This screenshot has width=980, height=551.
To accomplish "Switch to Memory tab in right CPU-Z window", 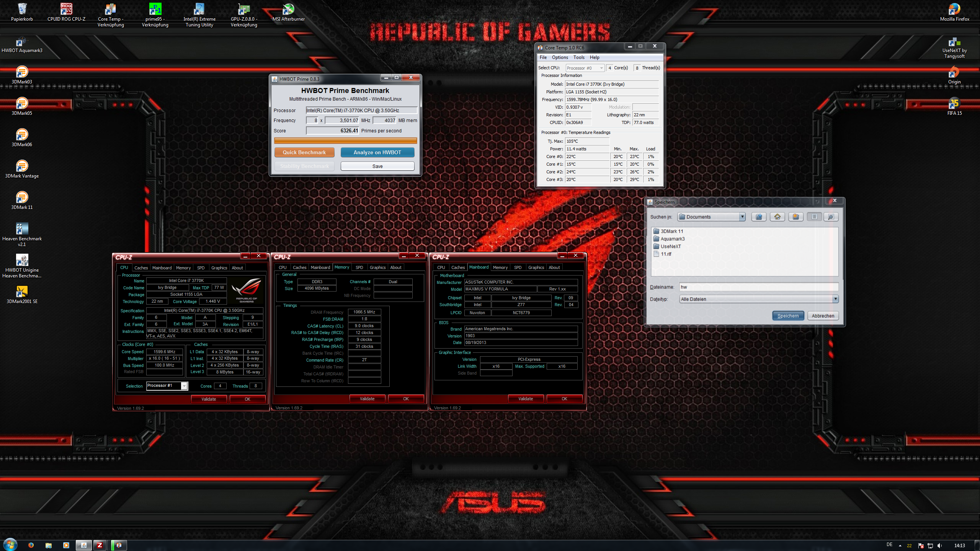I will click(500, 267).
